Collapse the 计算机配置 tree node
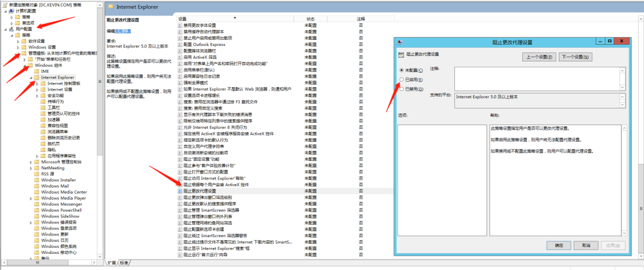 (6, 11)
